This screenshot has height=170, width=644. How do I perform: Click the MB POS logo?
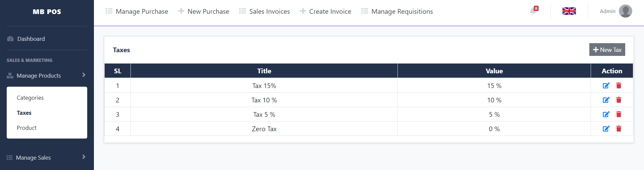[47, 12]
